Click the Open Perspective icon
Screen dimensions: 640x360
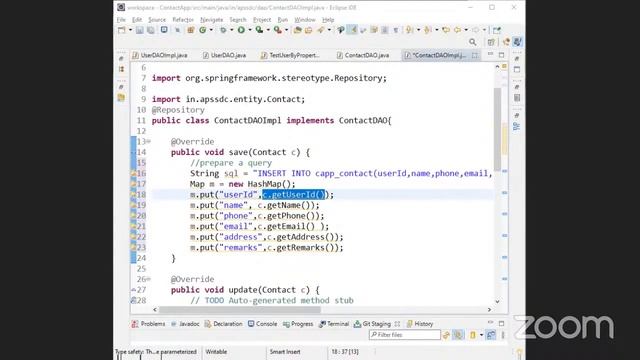(491, 42)
